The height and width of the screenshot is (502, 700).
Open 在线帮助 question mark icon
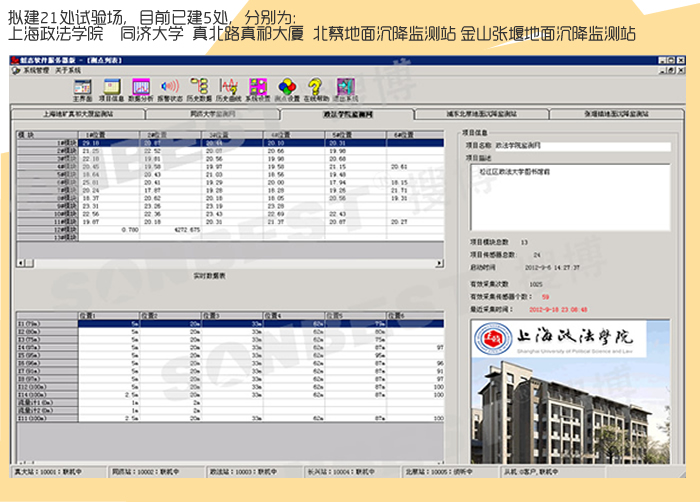pyautogui.click(x=315, y=89)
